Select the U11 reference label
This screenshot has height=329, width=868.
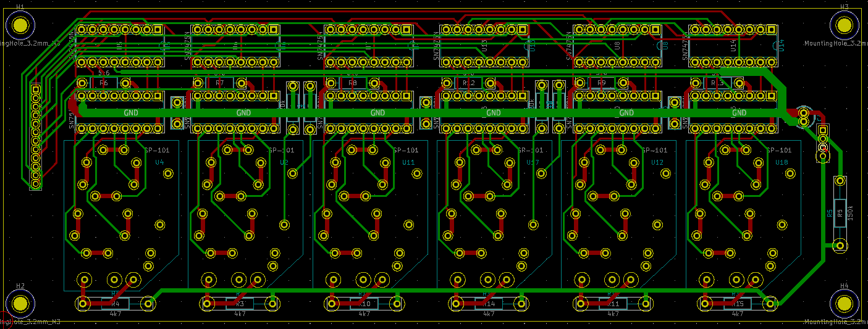[408, 162]
